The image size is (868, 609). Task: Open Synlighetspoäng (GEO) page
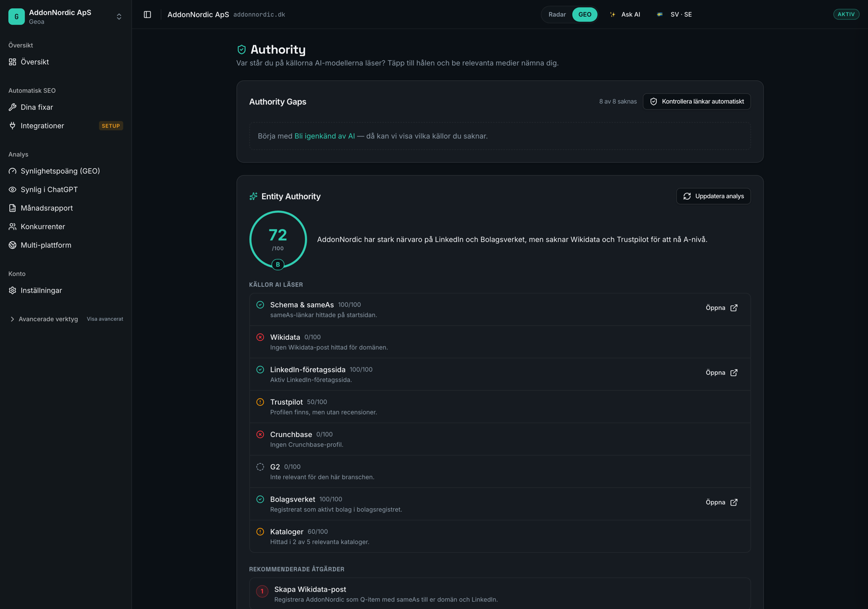point(65,171)
